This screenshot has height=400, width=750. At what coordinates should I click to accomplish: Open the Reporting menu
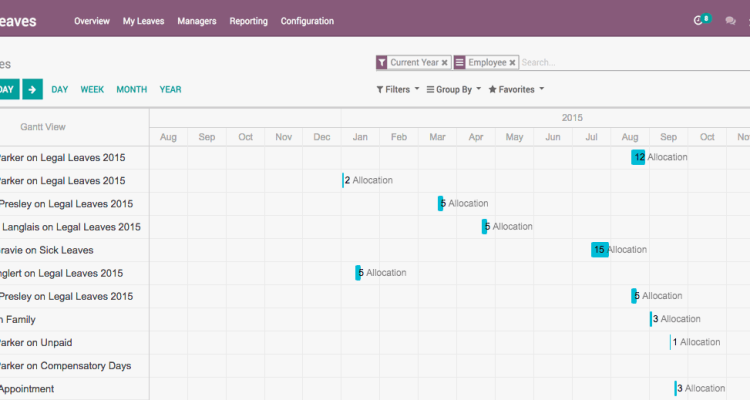pos(248,21)
